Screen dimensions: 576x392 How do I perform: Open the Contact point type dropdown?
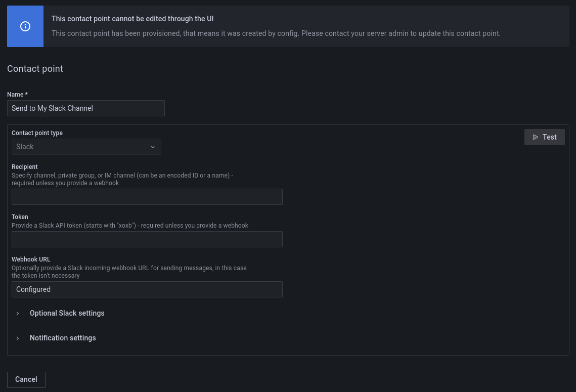(x=86, y=147)
